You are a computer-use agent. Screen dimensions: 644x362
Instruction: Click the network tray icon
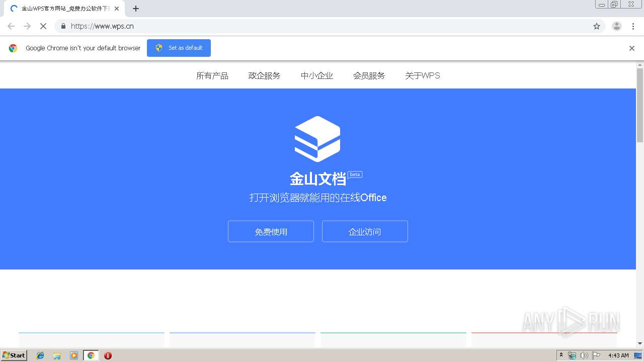[572, 355]
